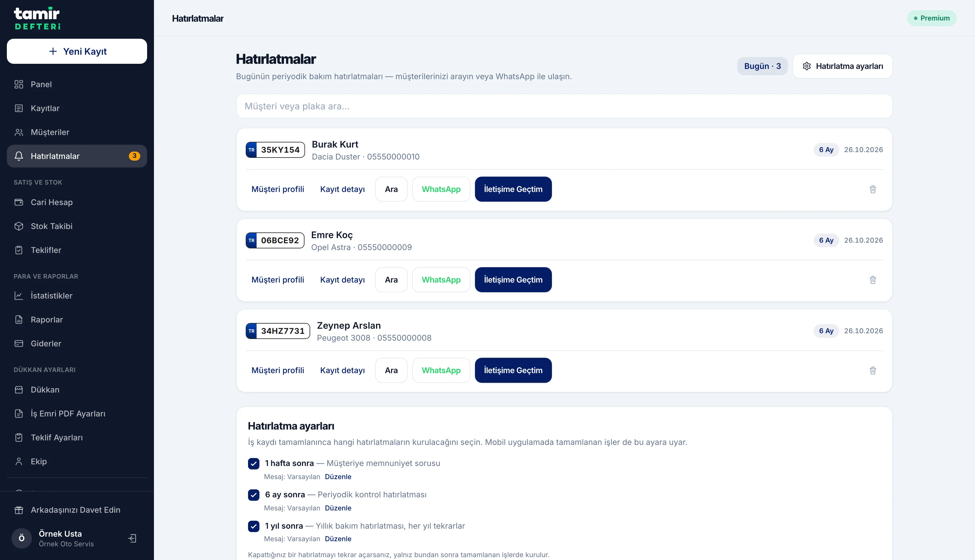The height and width of the screenshot is (560, 975).
Task: Open Zeynep Arslan's Müşteri profili link
Action: coord(277,370)
